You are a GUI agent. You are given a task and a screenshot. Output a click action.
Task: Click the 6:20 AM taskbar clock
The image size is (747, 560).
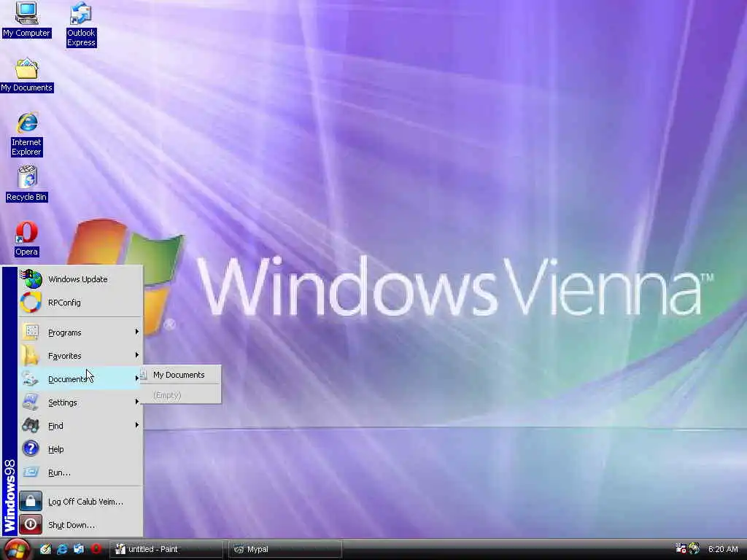click(723, 549)
